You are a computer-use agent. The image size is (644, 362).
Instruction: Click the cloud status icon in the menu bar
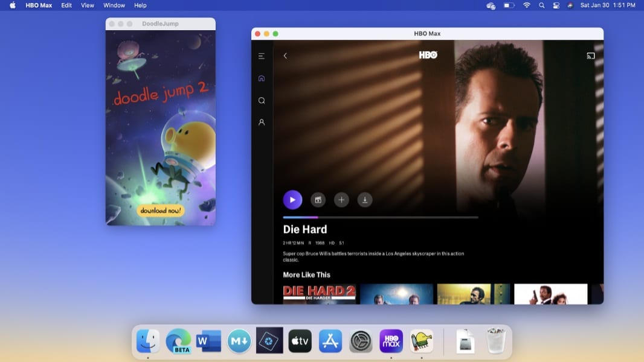[x=491, y=5]
